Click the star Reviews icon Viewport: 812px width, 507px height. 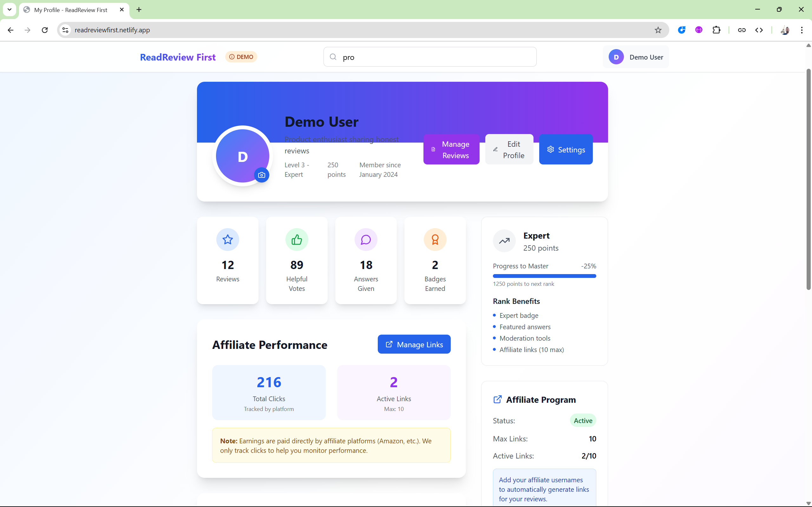click(227, 240)
